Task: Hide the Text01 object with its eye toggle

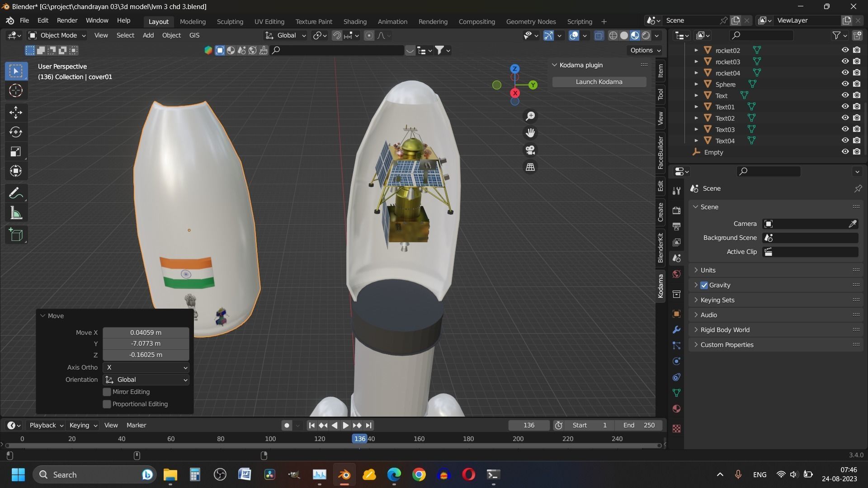Action: point(845,106)
